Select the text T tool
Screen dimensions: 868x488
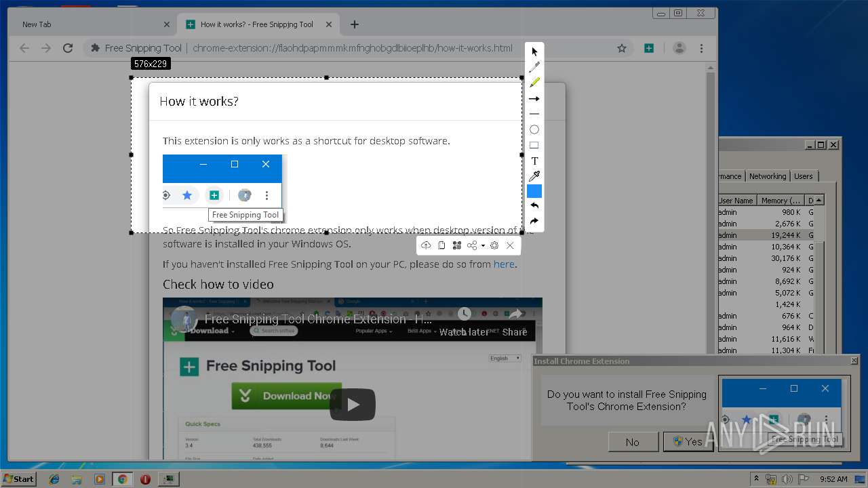[x=534, y=161]
